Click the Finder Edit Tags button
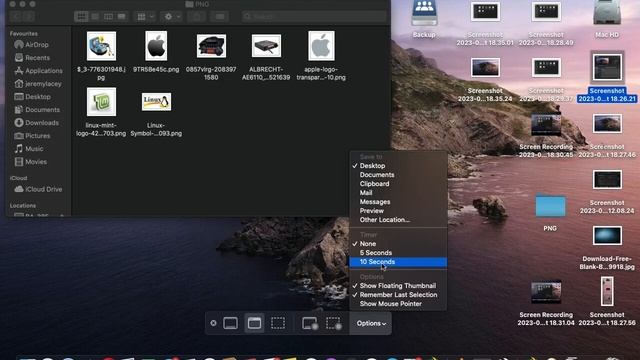 220,16
